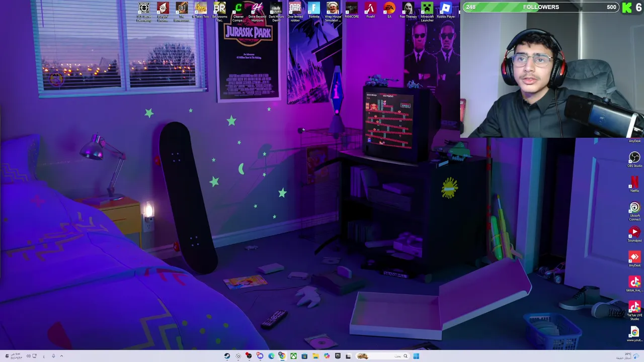This screenshot has height=362, width=644.
Task: Launch Fear Therapy desktop shortcut
Action: [x=408, y=11]
